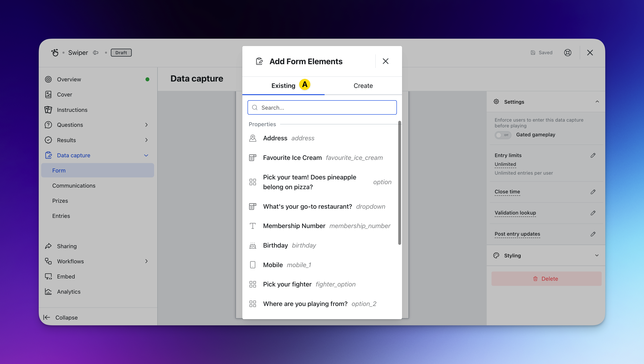Click the pencil icon beside Entry limits
Image resolution: width=644 pixels, height=364 pixels.
(x=593, y=155)
